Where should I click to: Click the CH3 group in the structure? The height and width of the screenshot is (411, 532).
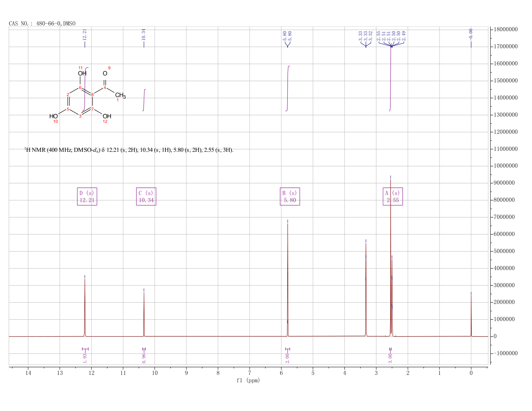120,95
